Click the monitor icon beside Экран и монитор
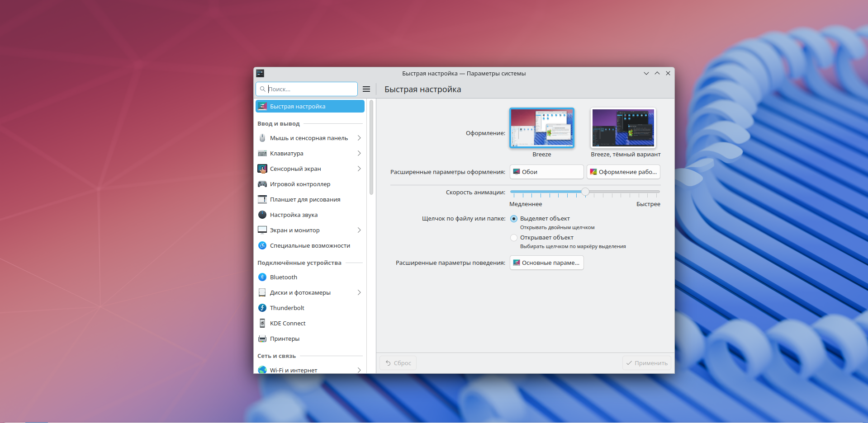This screenshot has width=868, height=423. tap(262, 230)
